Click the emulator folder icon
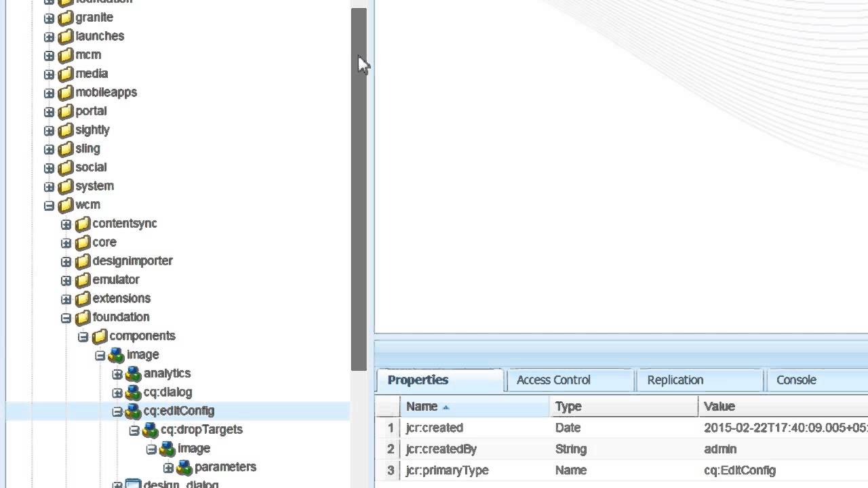This screenshot has height=488, width=868. point(83,280)
